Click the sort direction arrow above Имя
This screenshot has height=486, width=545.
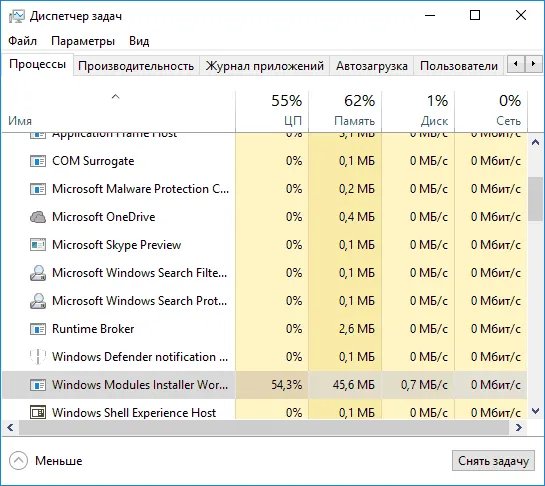(115, 97)
